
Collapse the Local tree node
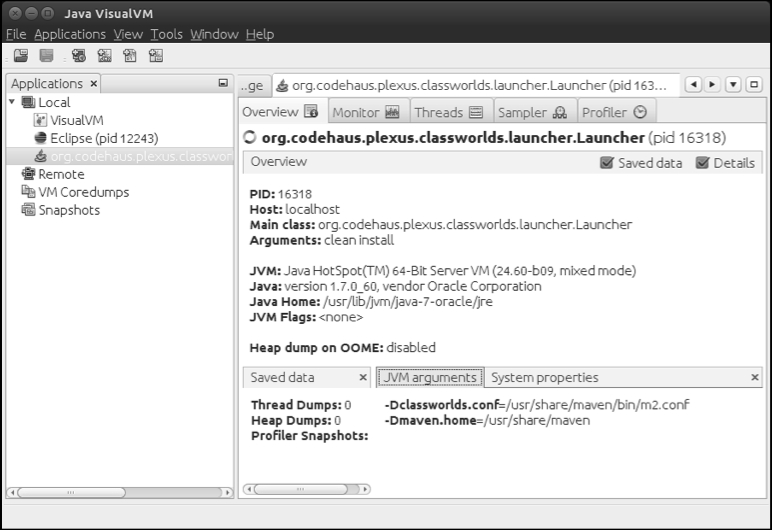(x=12, y=102)
